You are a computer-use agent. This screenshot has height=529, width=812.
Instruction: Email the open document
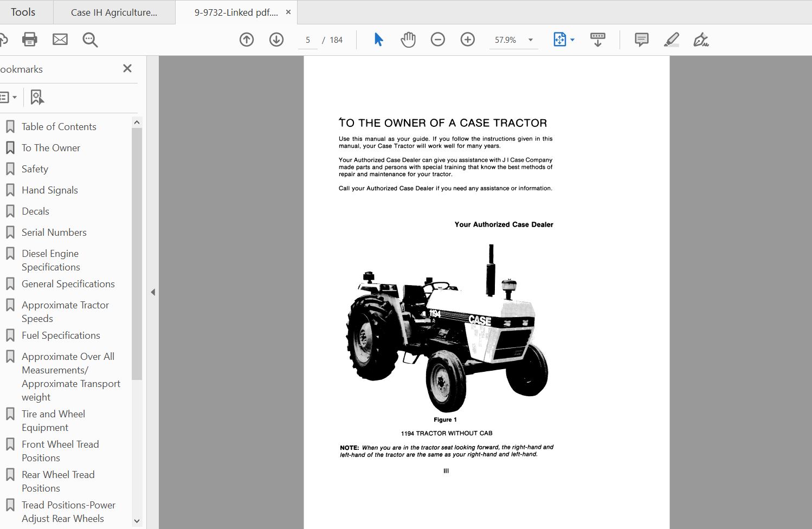[x=60, y=39]
